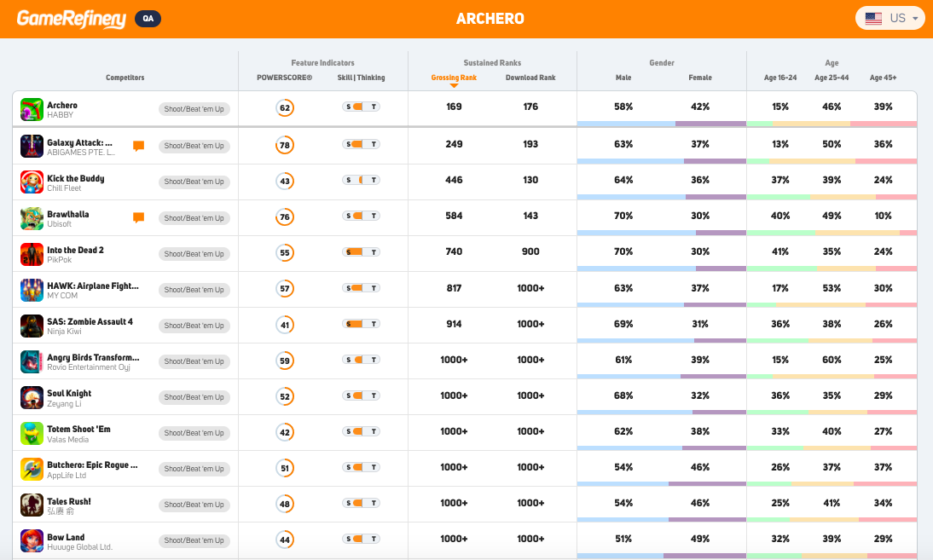
Task: Sort by Age 16-24 column header
Action: pos(780,78)
